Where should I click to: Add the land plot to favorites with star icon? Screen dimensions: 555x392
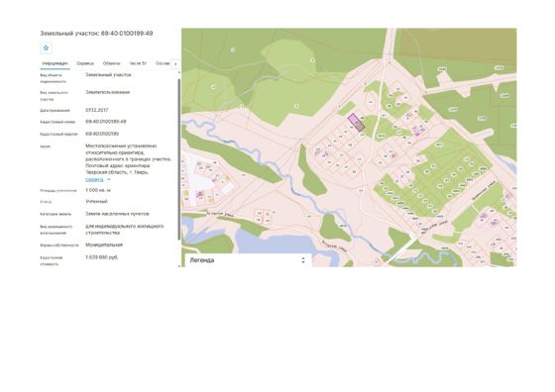point(46,49)
